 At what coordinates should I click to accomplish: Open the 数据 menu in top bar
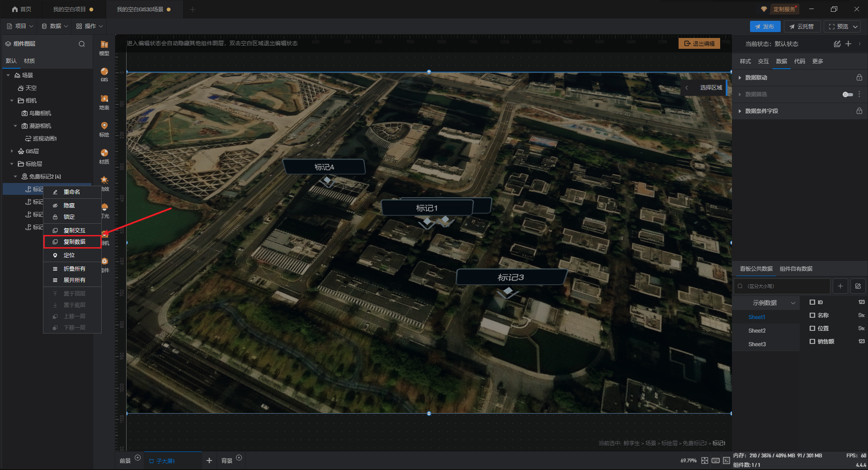[x=55, y=26]
